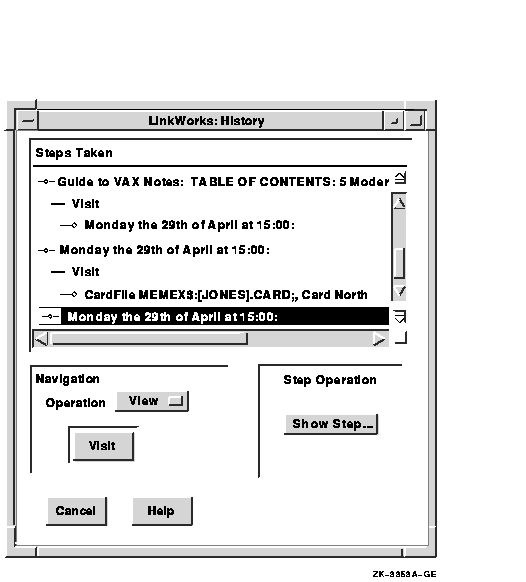Screen dimensions: 526x582
Task: Click the vertical scrollbar thumb
Action: click(399, 263)
